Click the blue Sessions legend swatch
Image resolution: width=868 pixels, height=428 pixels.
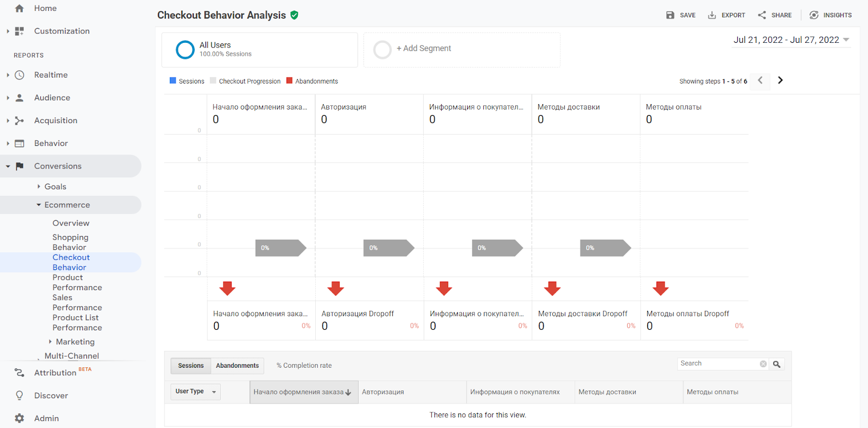click(x=173, y=81)
